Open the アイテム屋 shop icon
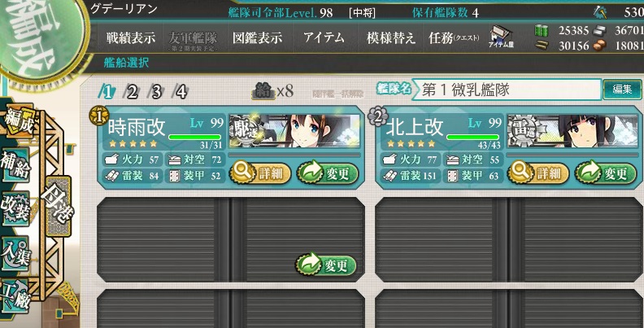The image size is (644, 328). click(501, 37)
